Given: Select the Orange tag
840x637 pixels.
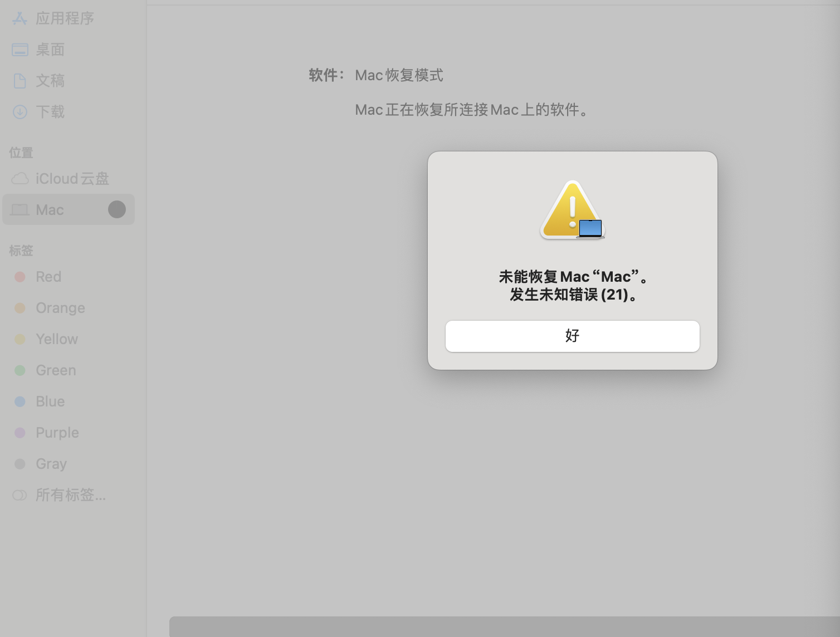Looking at the screenshot, I should pyautogui.click(x=50, y=308).
